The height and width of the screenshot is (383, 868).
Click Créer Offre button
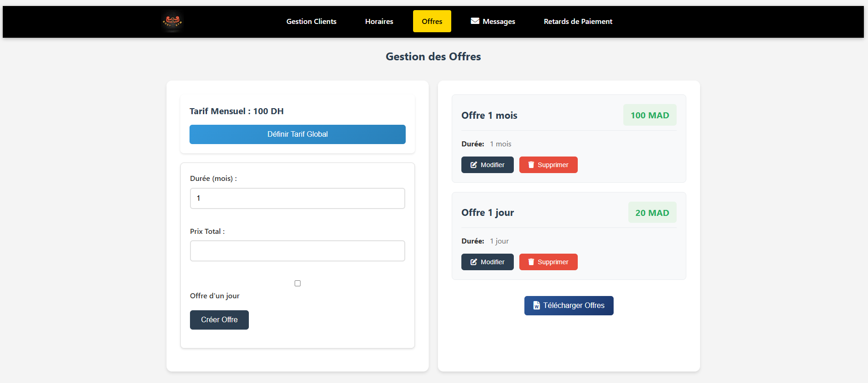pyautogui.click(x=219, y=320)
